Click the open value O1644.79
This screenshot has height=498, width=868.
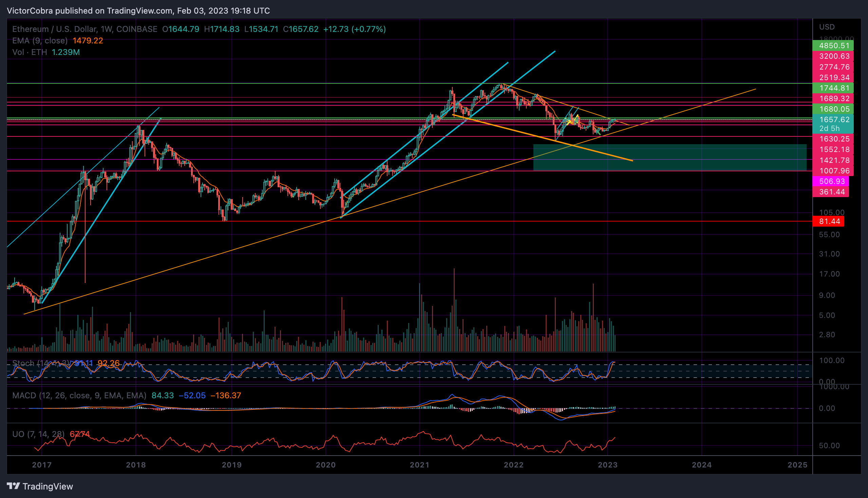[181, 29]
